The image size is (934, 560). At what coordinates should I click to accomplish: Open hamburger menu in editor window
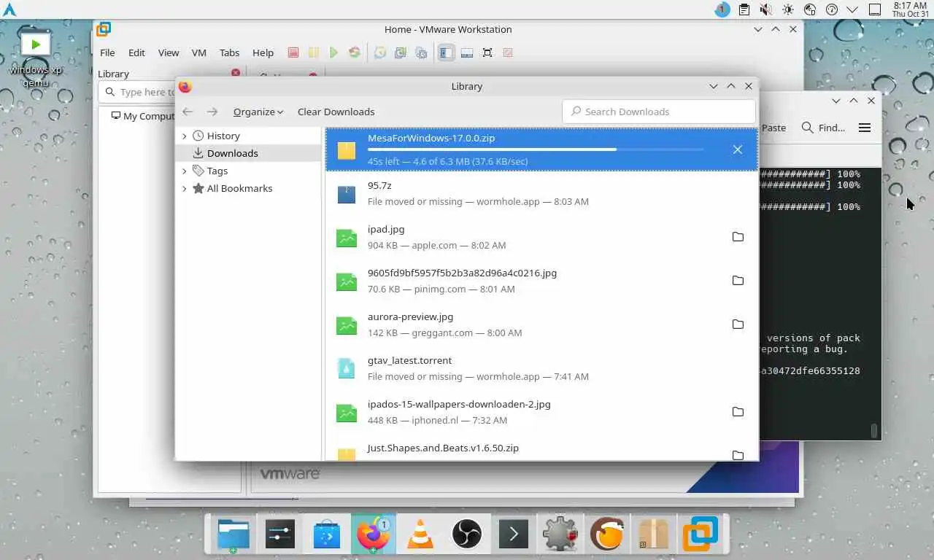(x=865, y=128)
